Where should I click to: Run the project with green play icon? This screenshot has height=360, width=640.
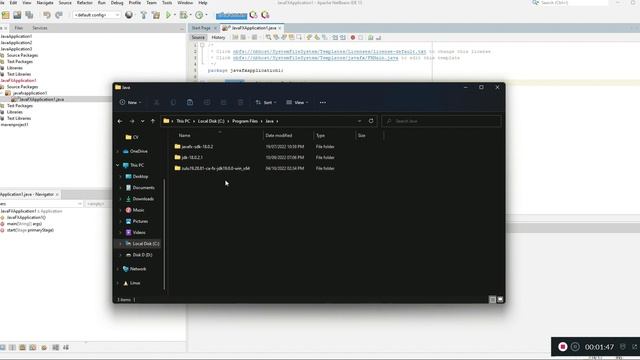168,15
